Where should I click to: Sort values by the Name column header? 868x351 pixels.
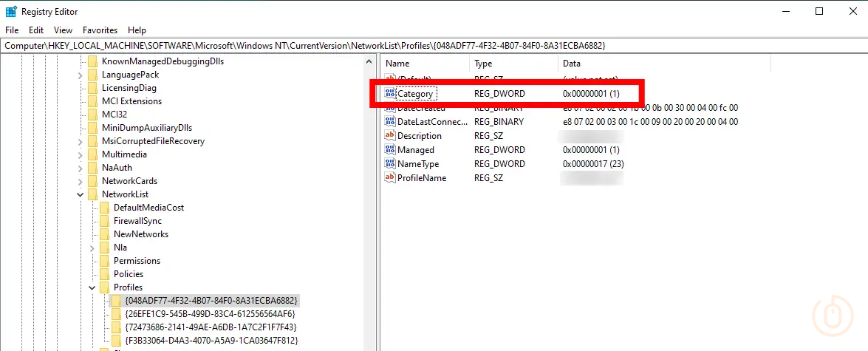tap(397, 64)
